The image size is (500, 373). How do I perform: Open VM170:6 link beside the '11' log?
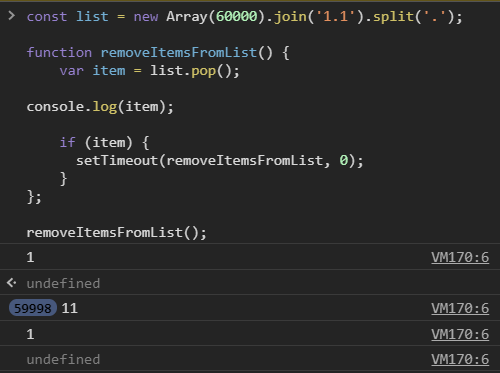click(x=460, y=308)
